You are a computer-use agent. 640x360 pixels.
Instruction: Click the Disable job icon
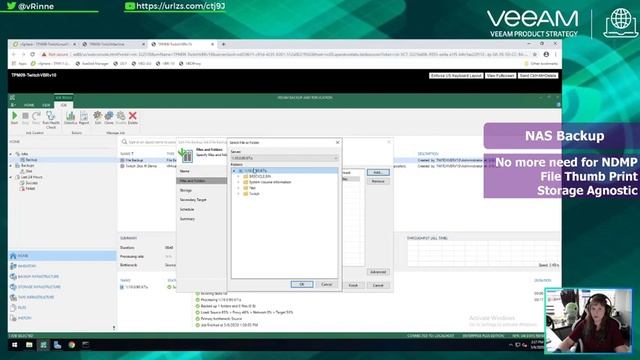tap(121, 116)
